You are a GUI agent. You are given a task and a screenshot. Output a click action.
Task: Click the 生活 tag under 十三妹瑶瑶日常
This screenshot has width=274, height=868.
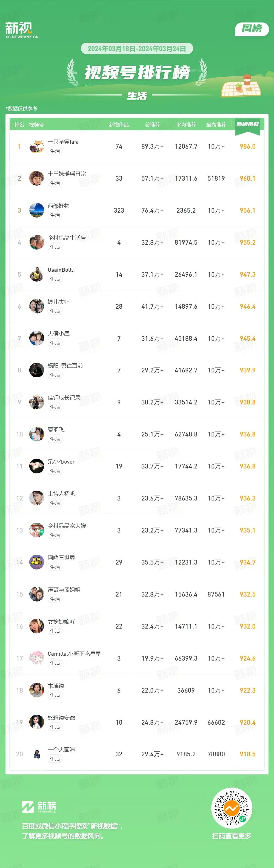tap(55, 183)
